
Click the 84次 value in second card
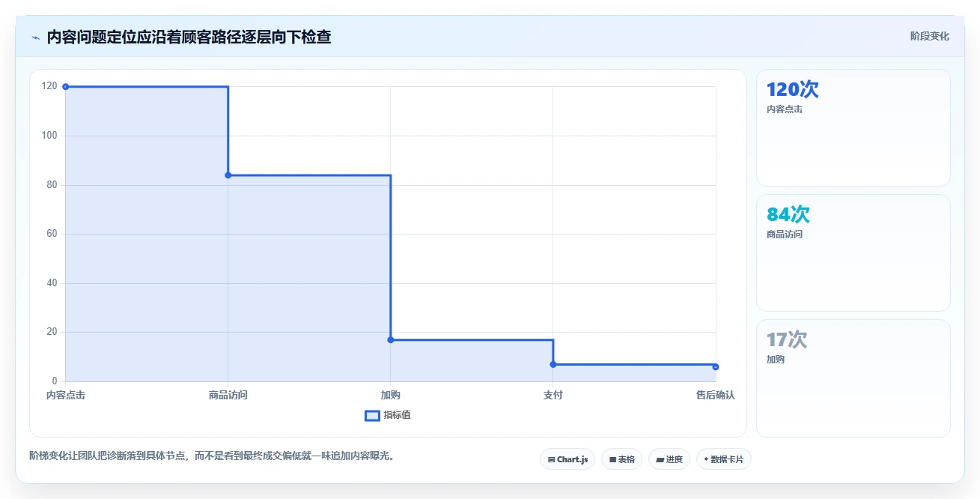[788, 215]
